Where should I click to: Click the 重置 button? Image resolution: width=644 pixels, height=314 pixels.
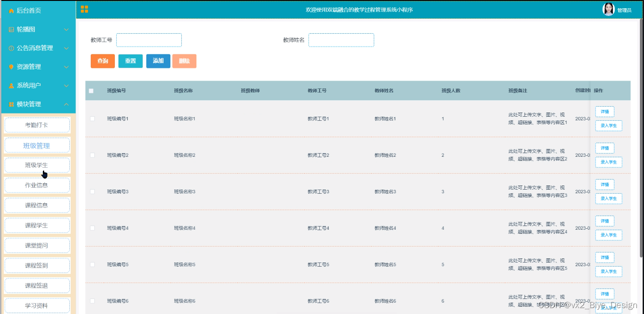pos(130,61)
